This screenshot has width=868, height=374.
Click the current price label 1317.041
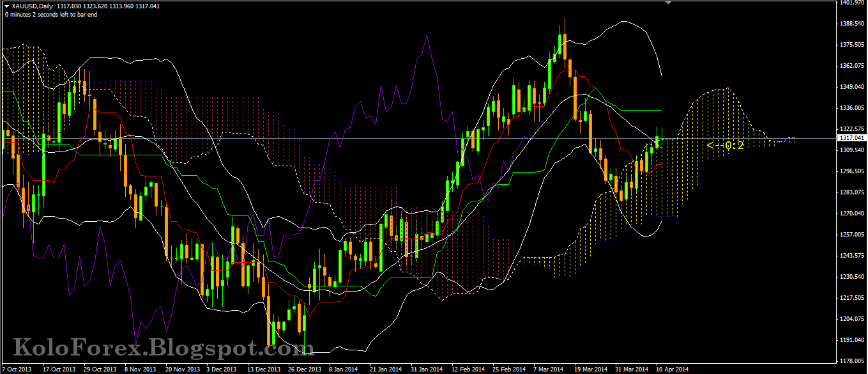(x=853, y=136)
